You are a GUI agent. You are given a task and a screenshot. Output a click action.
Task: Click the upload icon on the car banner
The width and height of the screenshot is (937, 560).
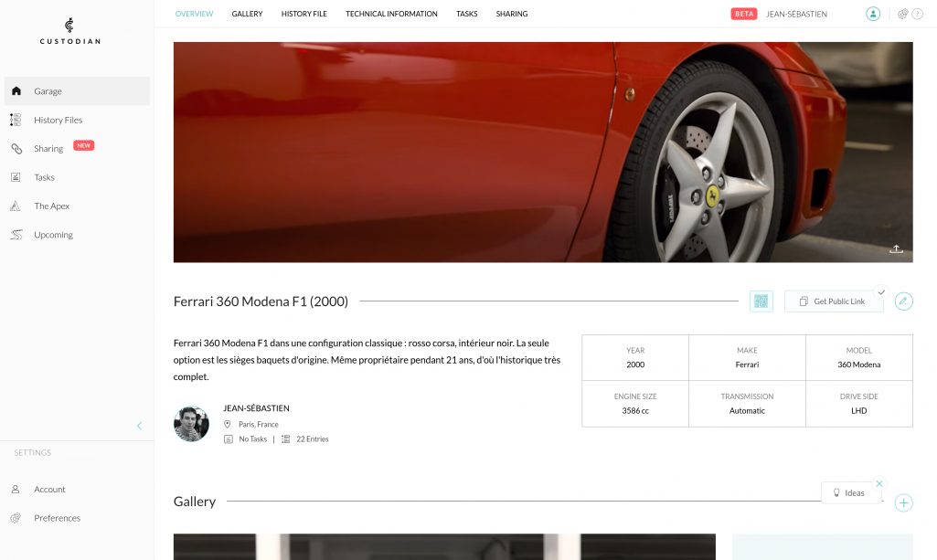pos(896,249)
